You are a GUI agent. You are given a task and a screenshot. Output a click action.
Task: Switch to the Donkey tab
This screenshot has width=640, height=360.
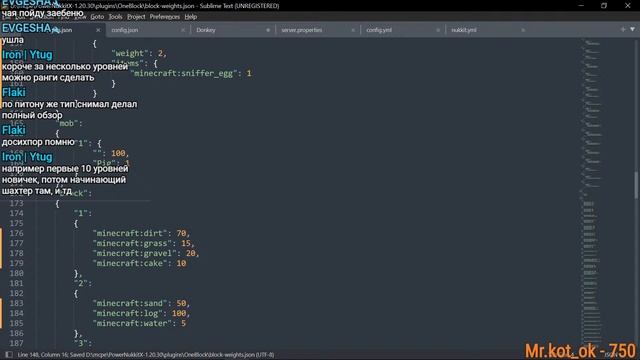[206, 30]
